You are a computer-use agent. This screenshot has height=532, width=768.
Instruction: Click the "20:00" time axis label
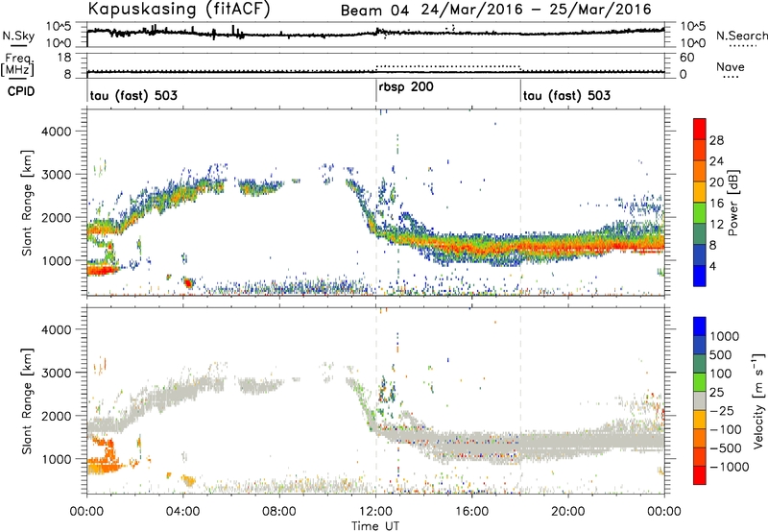pos(568,512)
